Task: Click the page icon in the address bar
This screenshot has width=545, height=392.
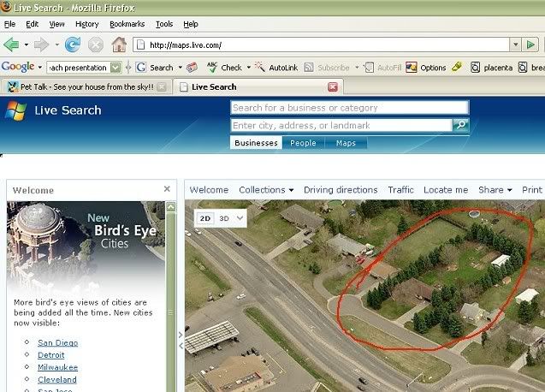Action: pos(141,45)
